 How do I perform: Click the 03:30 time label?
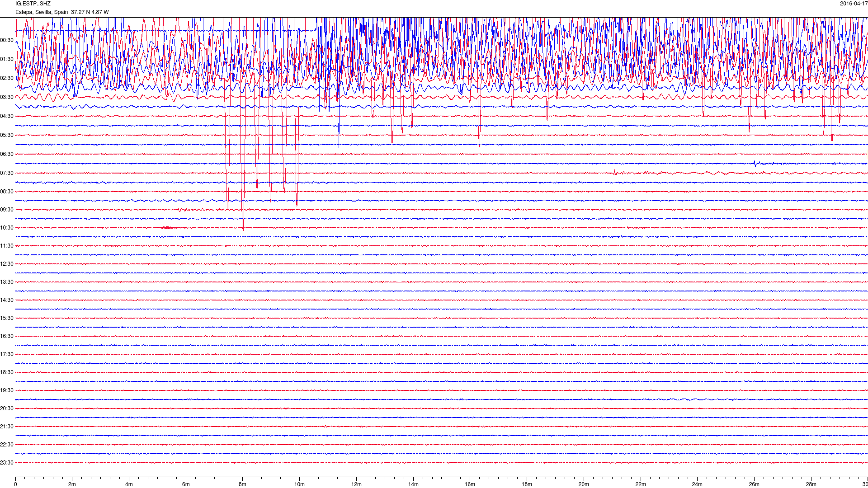tap(7, 97)
